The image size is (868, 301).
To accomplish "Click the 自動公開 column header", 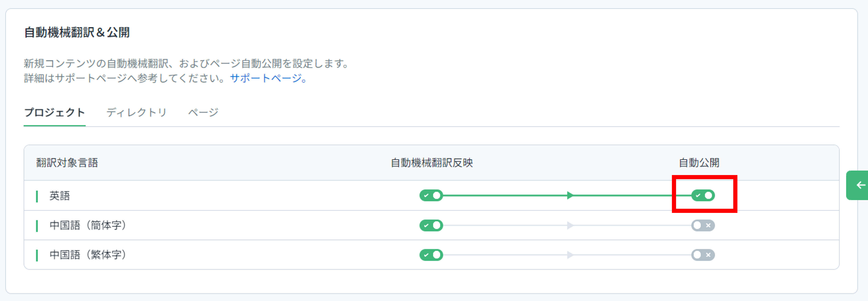I will (x=699, y=163).
